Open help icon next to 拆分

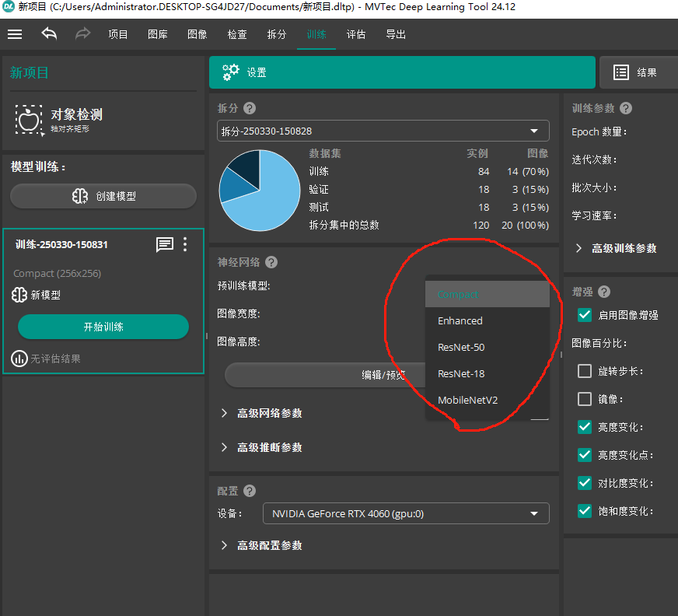(250, 108)
